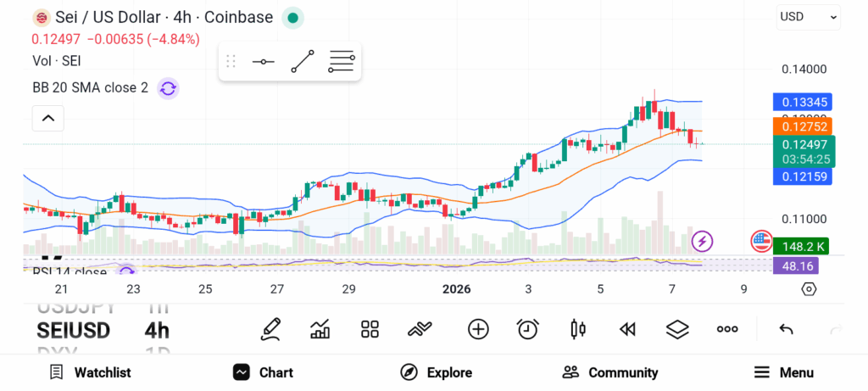Open candlestick chart type icon
Viewport: 868px width, 391px height.
click(x=578, y=329)
